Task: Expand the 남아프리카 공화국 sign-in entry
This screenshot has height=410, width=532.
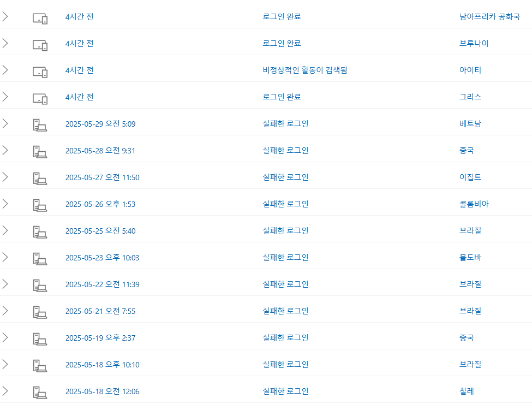Action: click(x=5, y=16)
